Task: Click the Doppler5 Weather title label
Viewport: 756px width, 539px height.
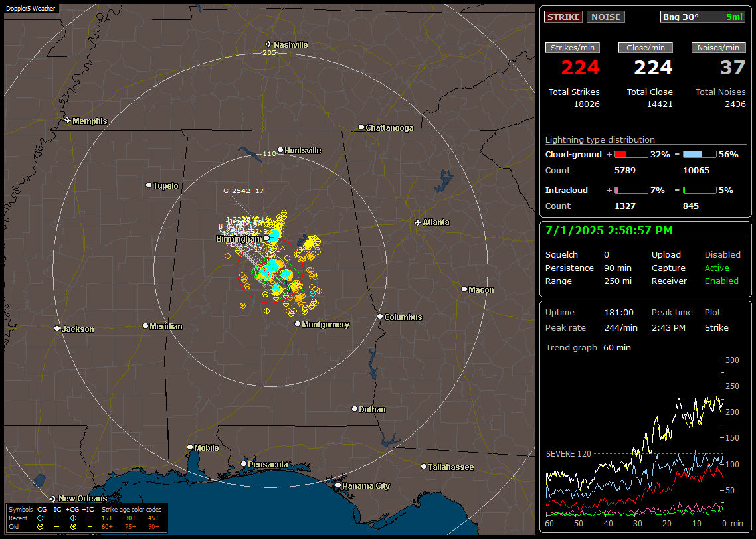Action: click(x=31, y=8)
